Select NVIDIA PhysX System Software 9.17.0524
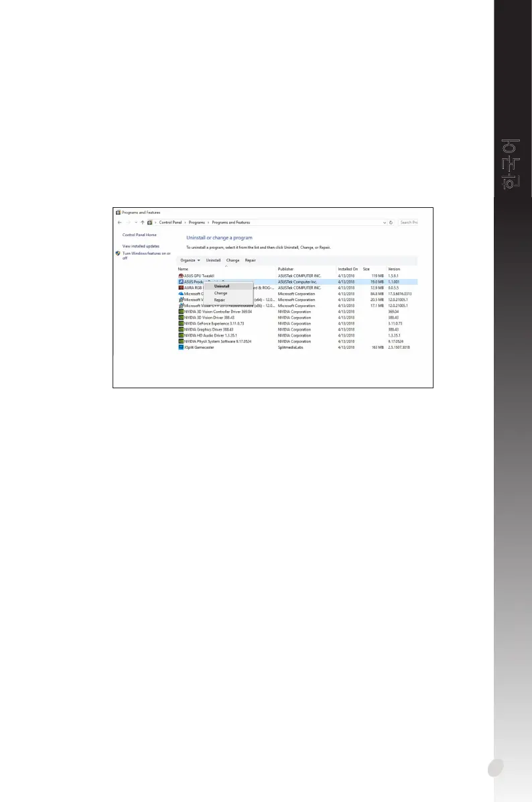 click(218, 341)
